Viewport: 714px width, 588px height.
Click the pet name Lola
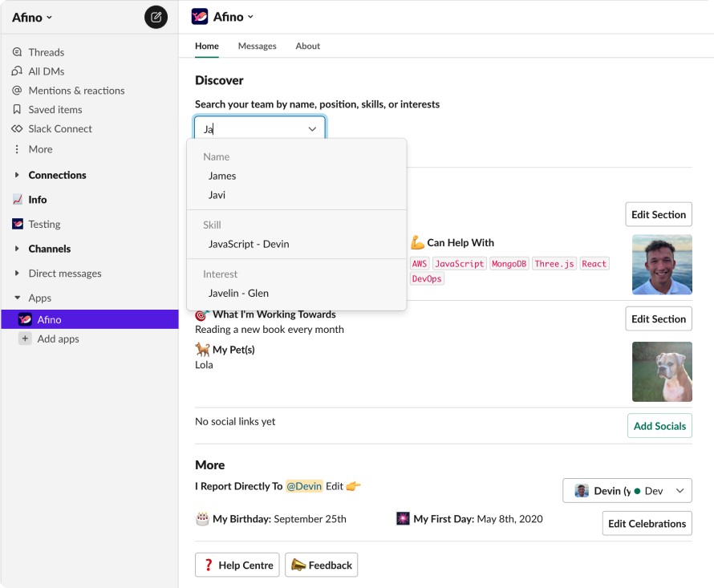(x=204, y=365)
